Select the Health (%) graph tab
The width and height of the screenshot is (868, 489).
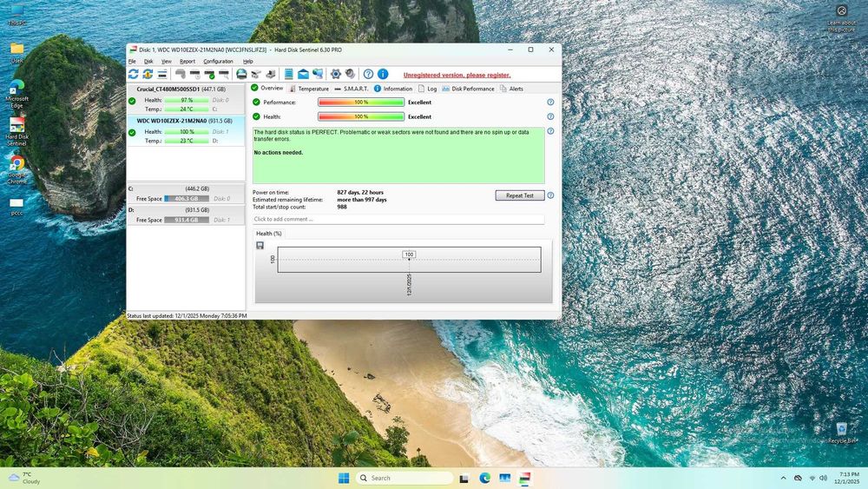[x=269, y=234]
